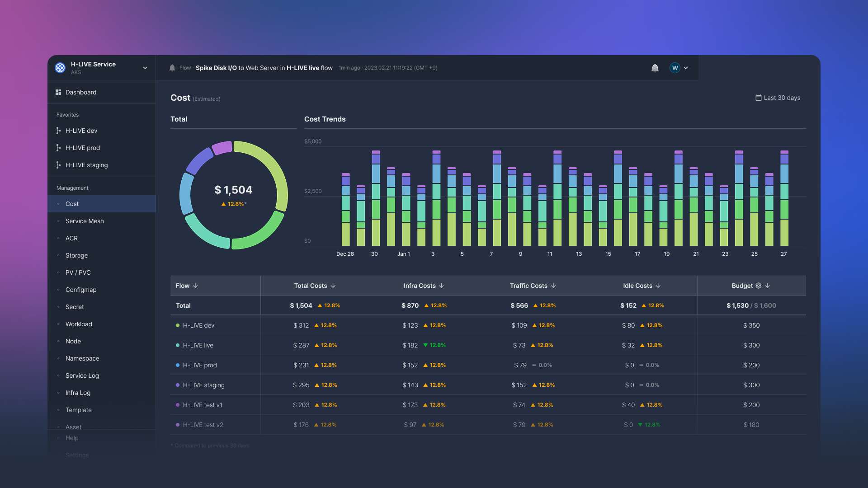This screenshot has width=868, height=488.
Task: Click the notification bell in top right
Action: 655,68
